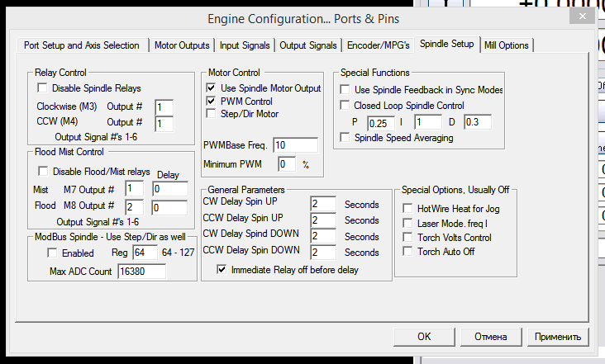Viewport: 605px width, 364px height.
Task: Focus the CW Delay Spin UP field
Action: (323, 205)
